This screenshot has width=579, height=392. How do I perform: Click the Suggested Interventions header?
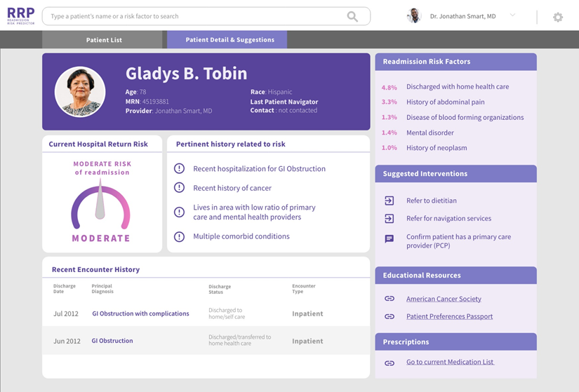(x=455, y=173)
